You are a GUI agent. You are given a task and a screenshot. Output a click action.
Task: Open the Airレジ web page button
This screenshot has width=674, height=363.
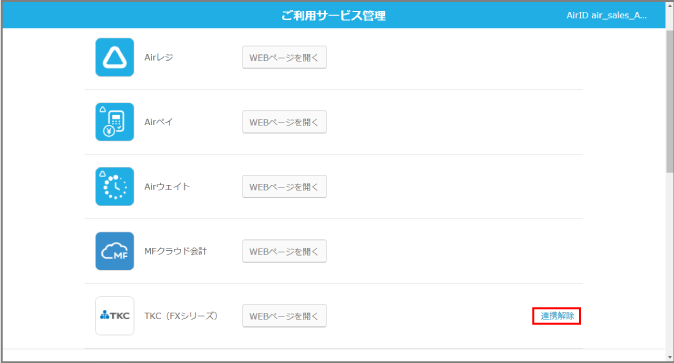pyautogui.click(x=284, y=57)
